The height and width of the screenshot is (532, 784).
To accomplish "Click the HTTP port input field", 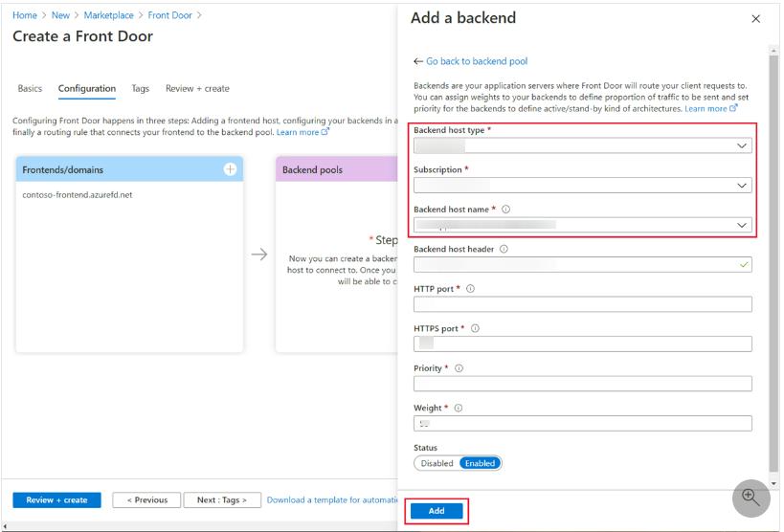I will (582, 304).
